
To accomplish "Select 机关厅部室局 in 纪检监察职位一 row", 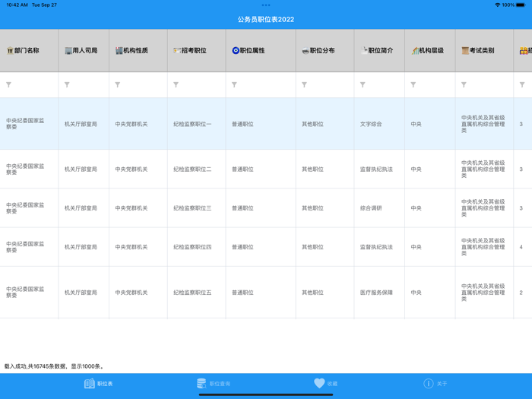I will [x=81, y=124].
